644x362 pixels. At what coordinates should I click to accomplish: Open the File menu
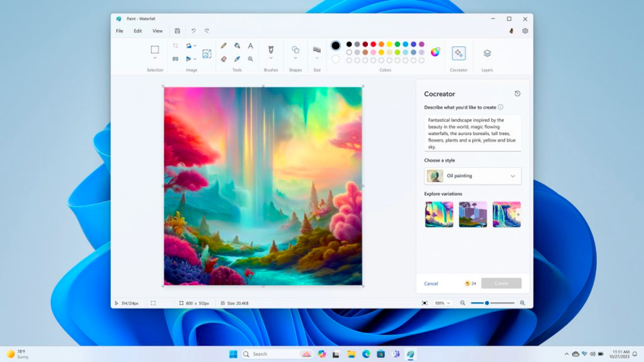point(119,31)
